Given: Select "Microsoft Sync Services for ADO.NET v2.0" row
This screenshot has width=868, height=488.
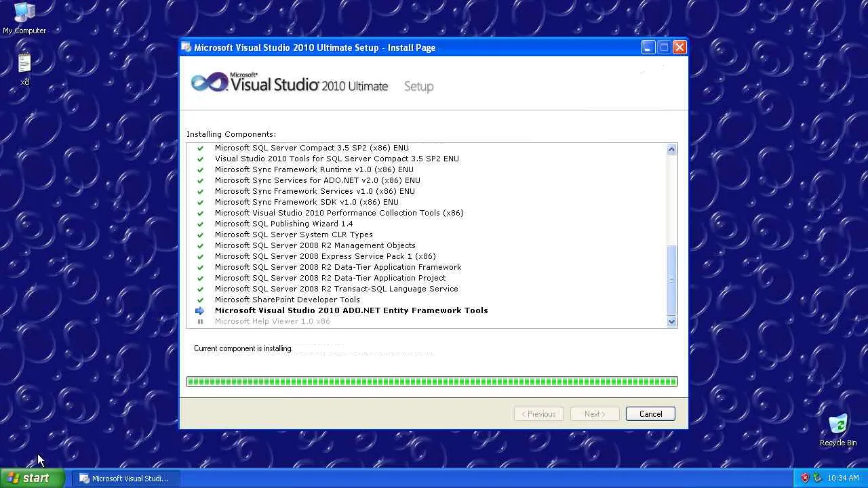Looking at the screenshot, I should point(317,180).
